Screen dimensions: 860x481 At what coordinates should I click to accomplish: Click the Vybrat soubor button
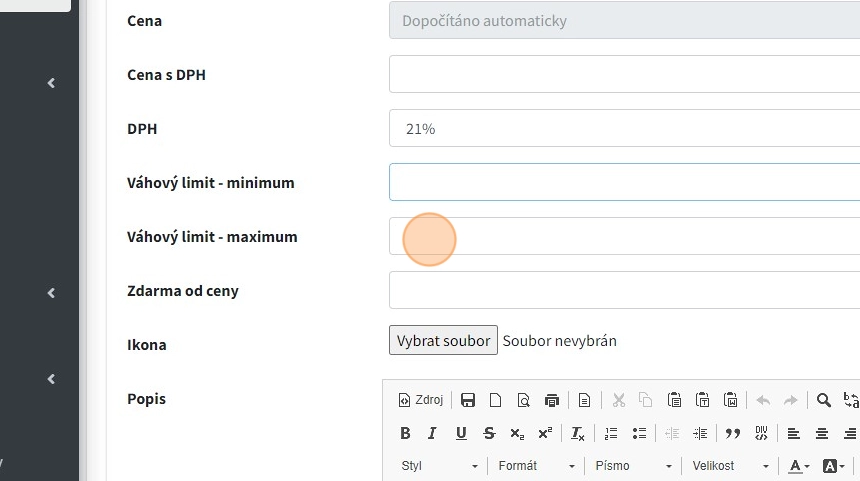click(x=443, y=340)
